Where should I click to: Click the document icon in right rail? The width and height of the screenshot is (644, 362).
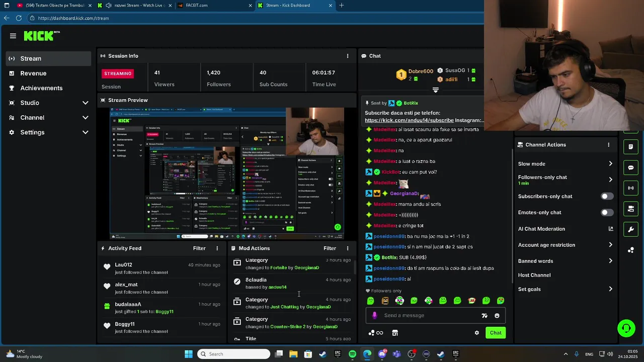click(x=631, y=147)
